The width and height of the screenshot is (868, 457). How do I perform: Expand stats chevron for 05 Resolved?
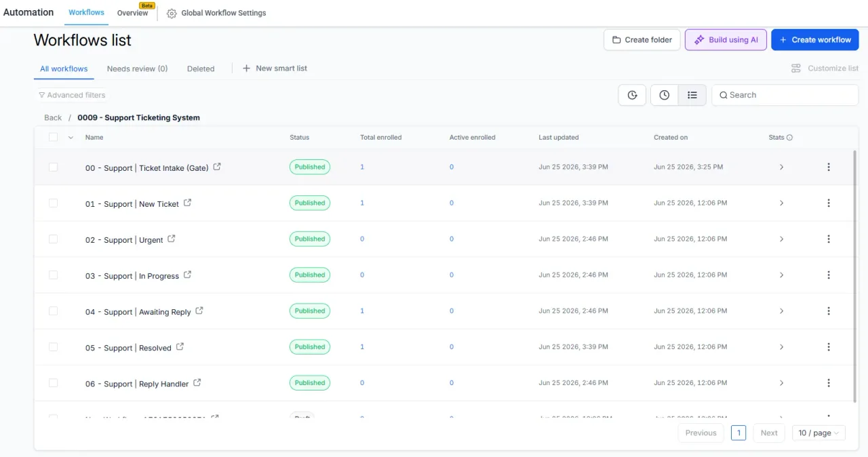pos(781,346)
